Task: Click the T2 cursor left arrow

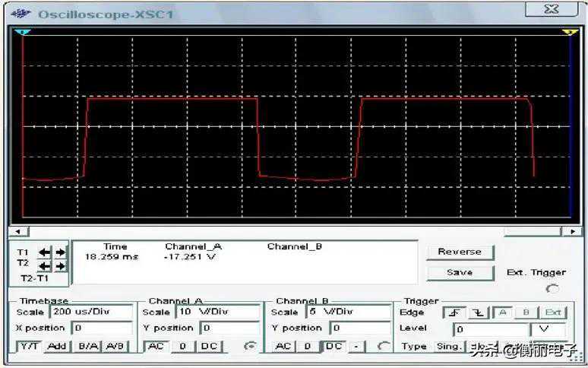Action: click(x=45, y=265)
